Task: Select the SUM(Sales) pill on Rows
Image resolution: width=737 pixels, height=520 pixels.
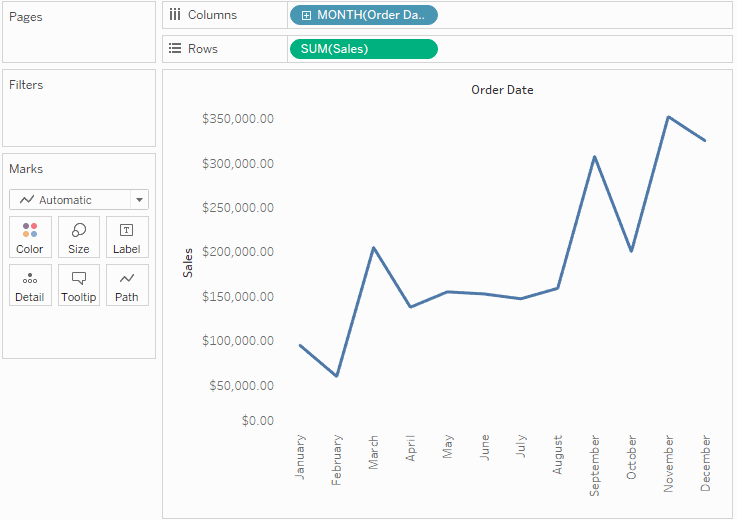Action: point(363,49)
